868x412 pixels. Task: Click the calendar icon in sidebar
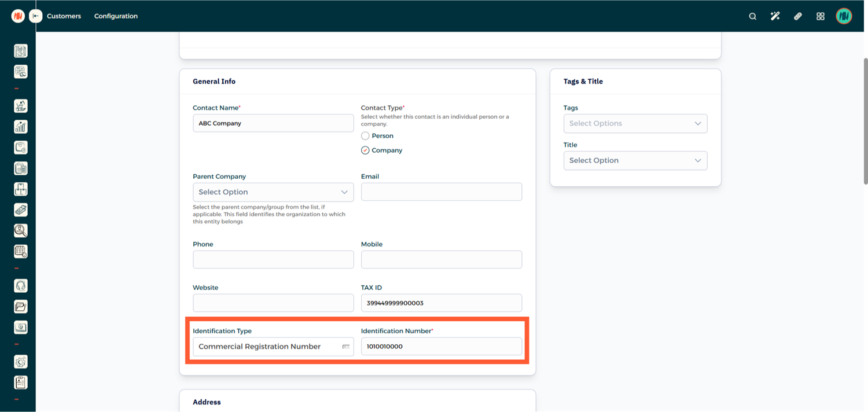coord(20,251)
